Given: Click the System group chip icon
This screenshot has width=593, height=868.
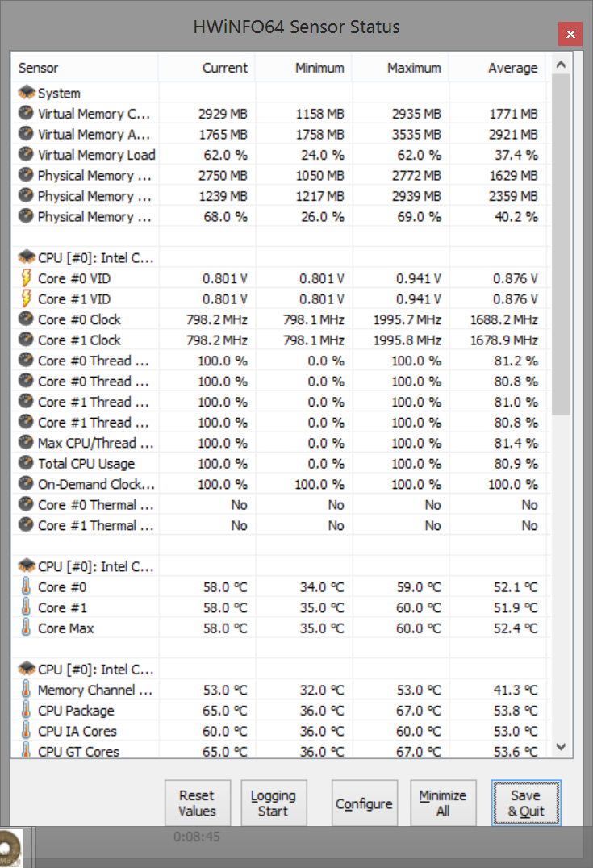Looking at the screenshot, I should [27, 94].
